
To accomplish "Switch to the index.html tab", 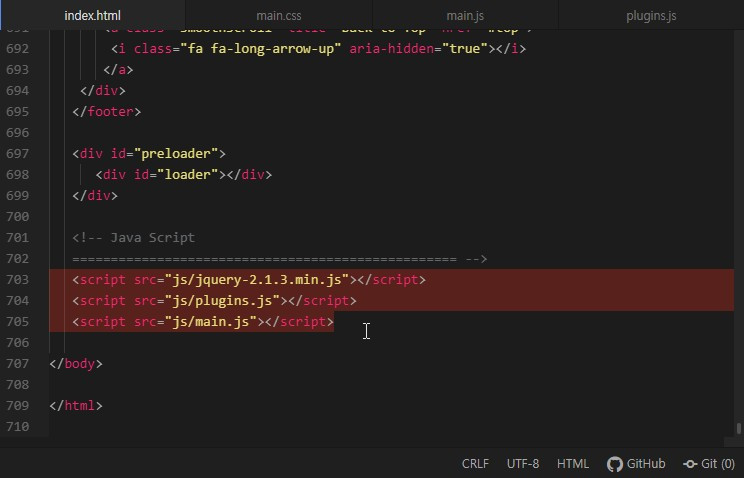I will (x=93, y=15).
